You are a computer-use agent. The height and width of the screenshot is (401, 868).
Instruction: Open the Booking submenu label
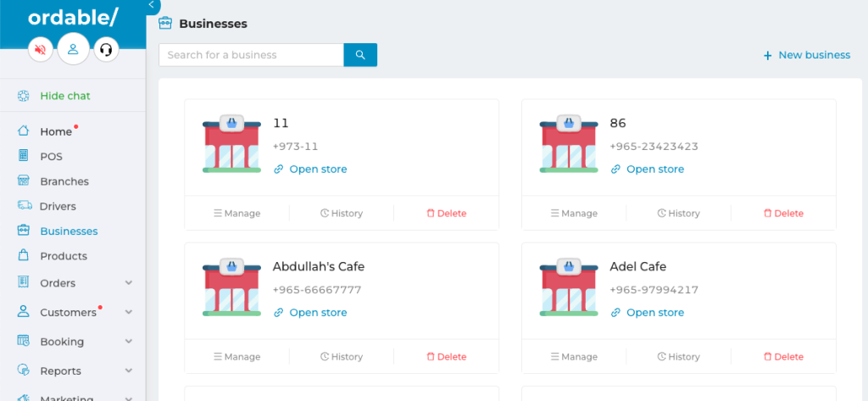62,342
